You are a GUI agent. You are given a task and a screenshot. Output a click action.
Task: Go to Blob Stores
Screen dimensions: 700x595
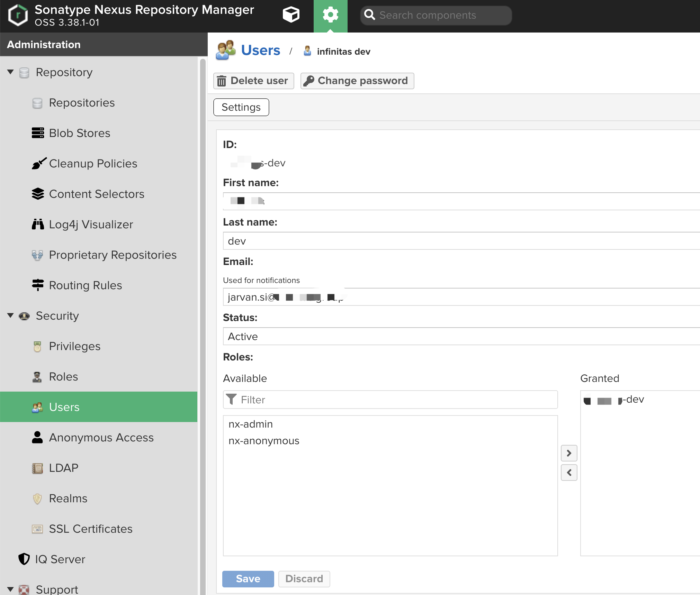(x=99, y=133)
